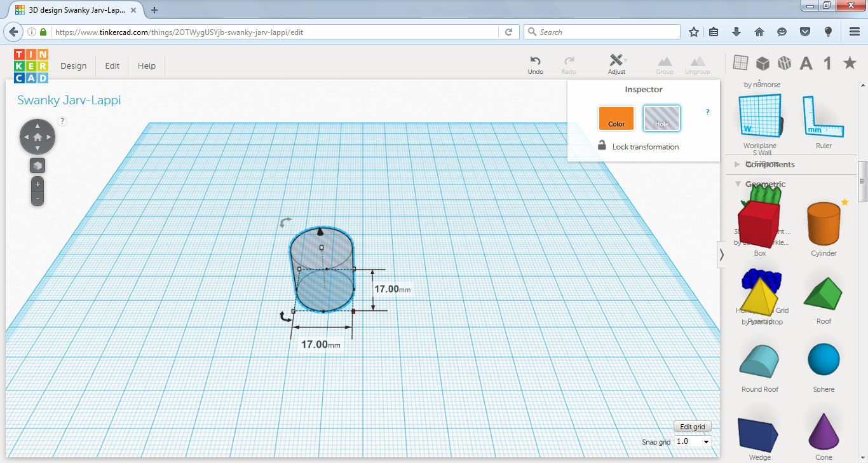Rename the design Swanky Jarv-Lappi title

(69, 100)
